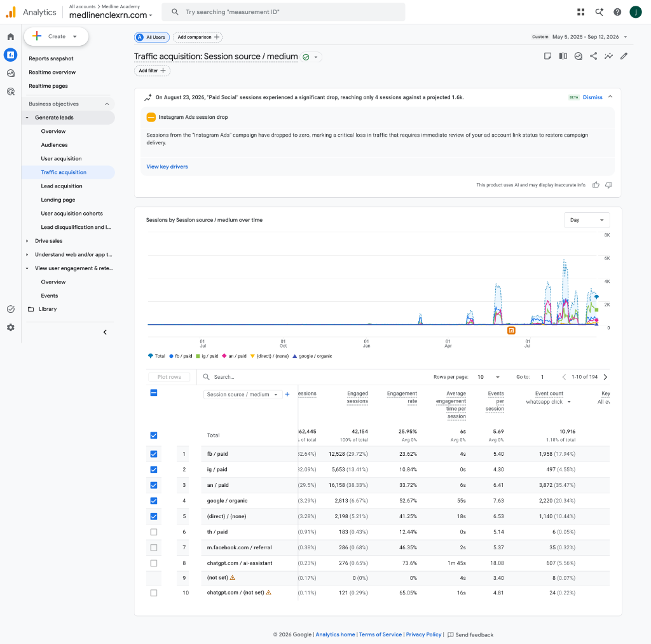Screen dimensions: 651x644
Task: Open Landing page report
Action: pyautogui.click(x=58, y=200)
